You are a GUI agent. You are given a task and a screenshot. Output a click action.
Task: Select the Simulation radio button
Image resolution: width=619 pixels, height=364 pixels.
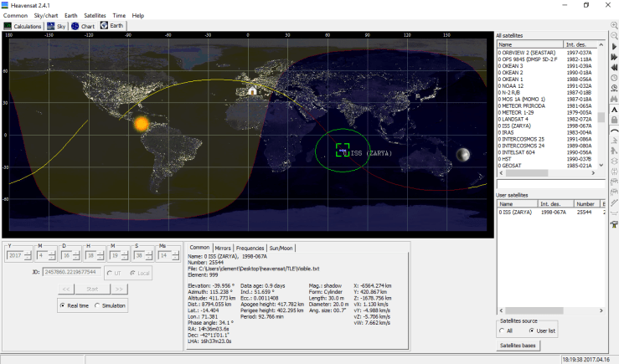[x=95, y=306]
